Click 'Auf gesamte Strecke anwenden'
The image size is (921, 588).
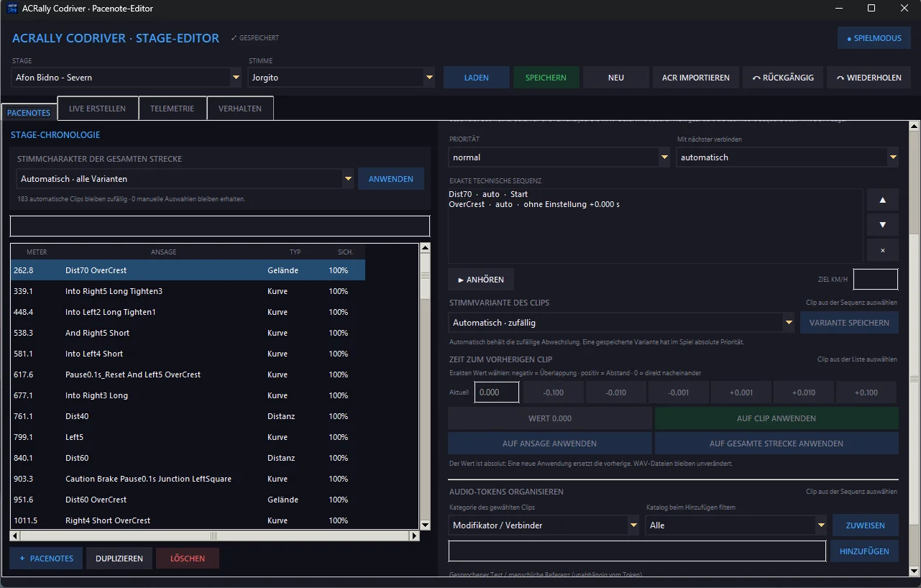(776, 444)
